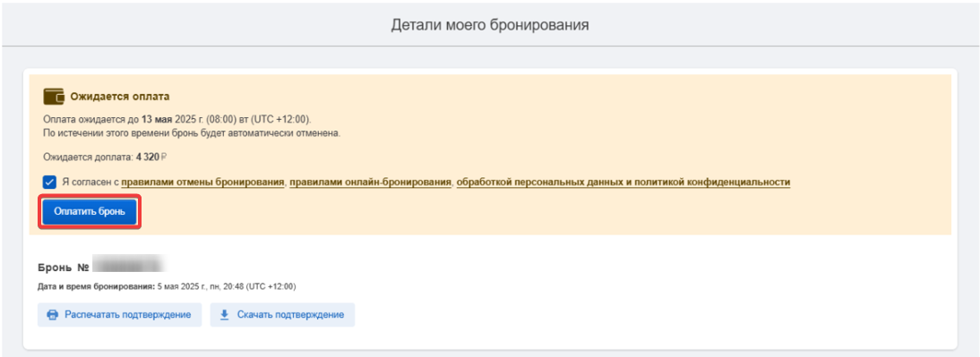Click the blue Оплатить бронь button
Screen dimensions: 980x357
[x=90, y=211]
